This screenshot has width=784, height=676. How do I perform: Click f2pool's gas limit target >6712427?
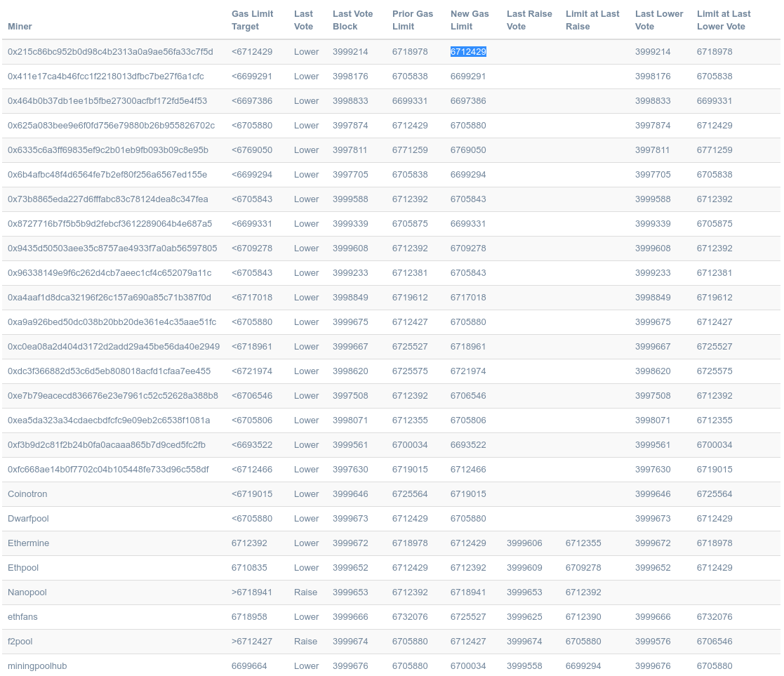coord(251,640)
